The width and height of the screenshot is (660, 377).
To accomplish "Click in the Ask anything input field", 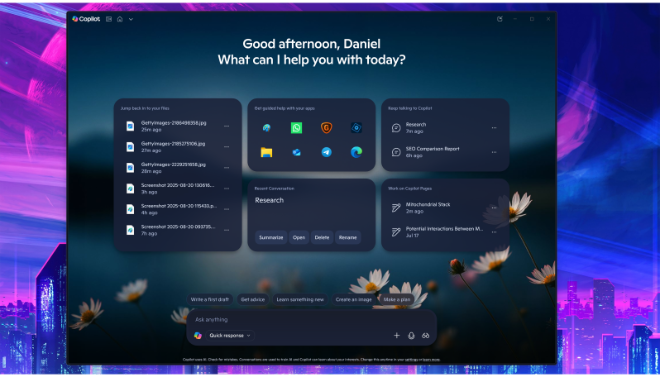I will (x=311, y=320).
